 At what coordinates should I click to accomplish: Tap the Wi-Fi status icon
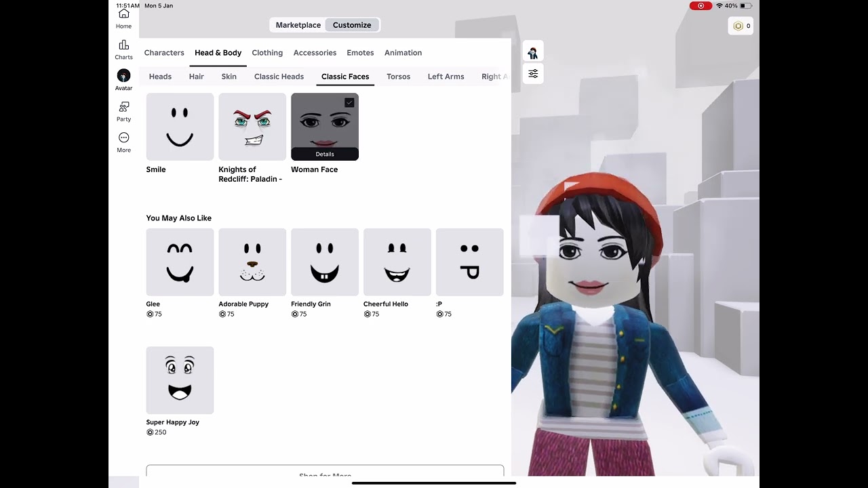click(719, 5)
